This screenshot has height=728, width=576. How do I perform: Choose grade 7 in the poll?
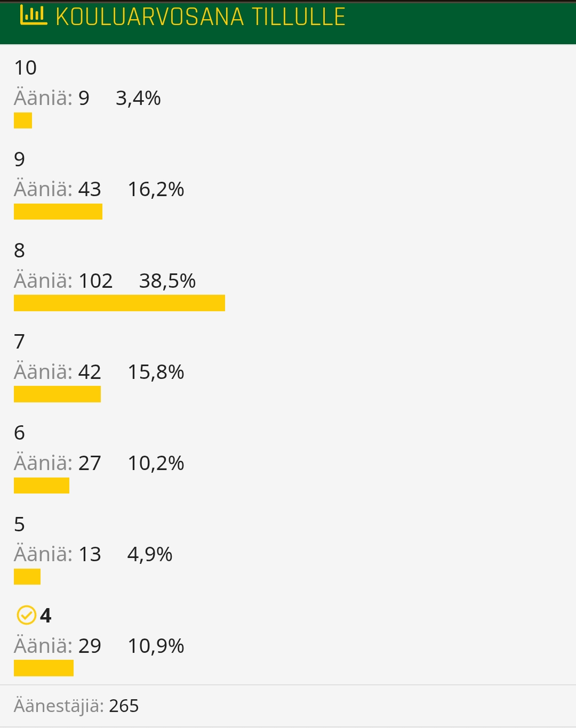(20, 341)
